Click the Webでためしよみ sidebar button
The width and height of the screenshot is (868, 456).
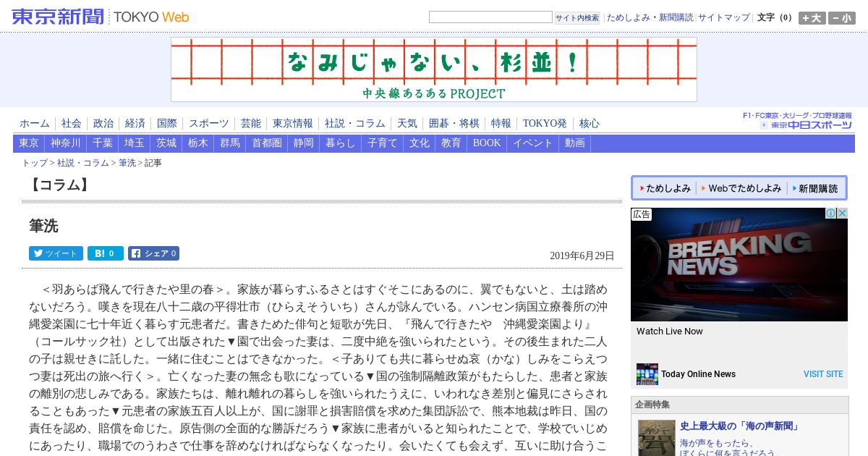click(741, 188)
